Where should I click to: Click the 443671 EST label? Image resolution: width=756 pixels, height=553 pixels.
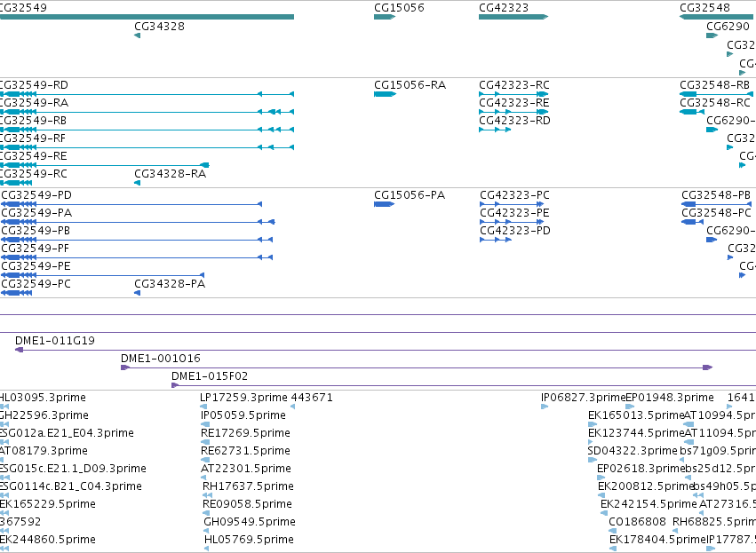(x=312, y=398)
